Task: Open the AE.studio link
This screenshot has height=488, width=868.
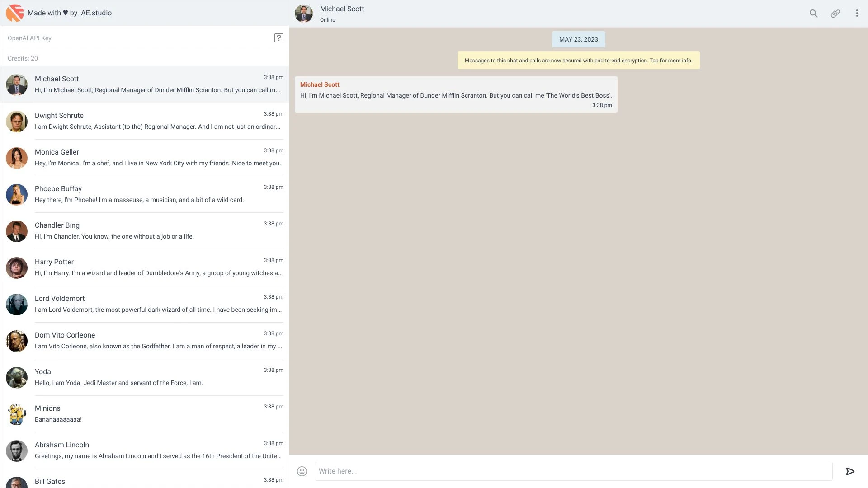Action: (x=96, y=13)
